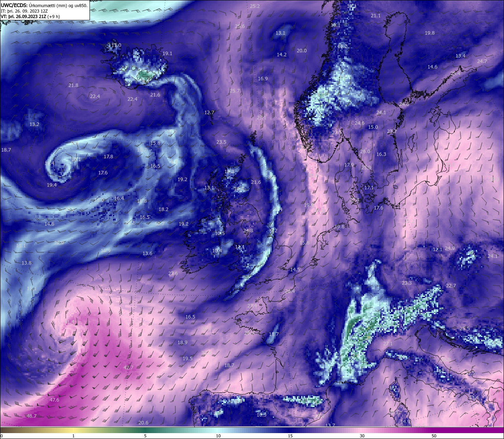This screenshot has height=439, width=504.
Task: Click the 21.1 value on the map
Action: [376, 15]
